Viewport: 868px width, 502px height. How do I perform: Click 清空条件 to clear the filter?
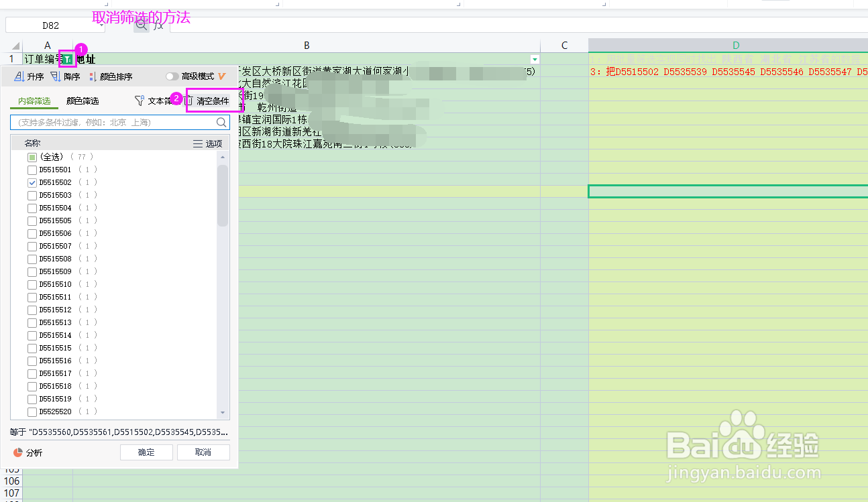point(207,101)
